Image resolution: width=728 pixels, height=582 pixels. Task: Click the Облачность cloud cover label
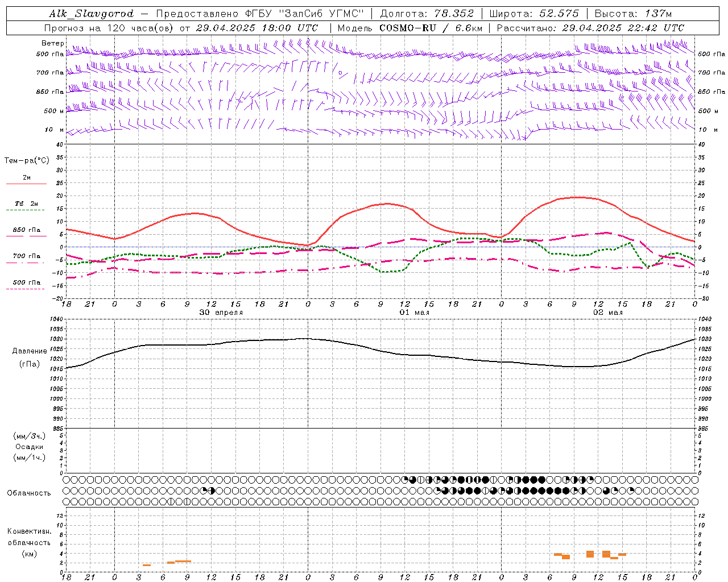[x=29, y=493]
